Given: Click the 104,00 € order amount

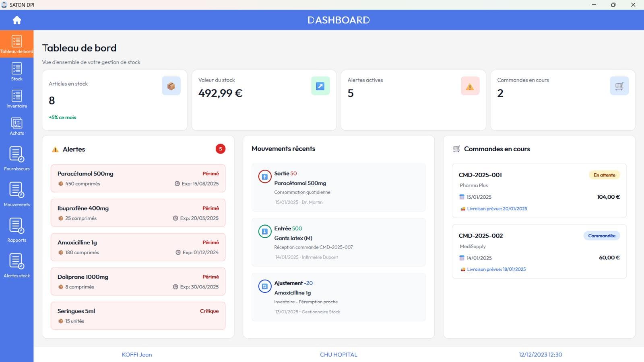Looking at the screenshot, I should 608,197.
